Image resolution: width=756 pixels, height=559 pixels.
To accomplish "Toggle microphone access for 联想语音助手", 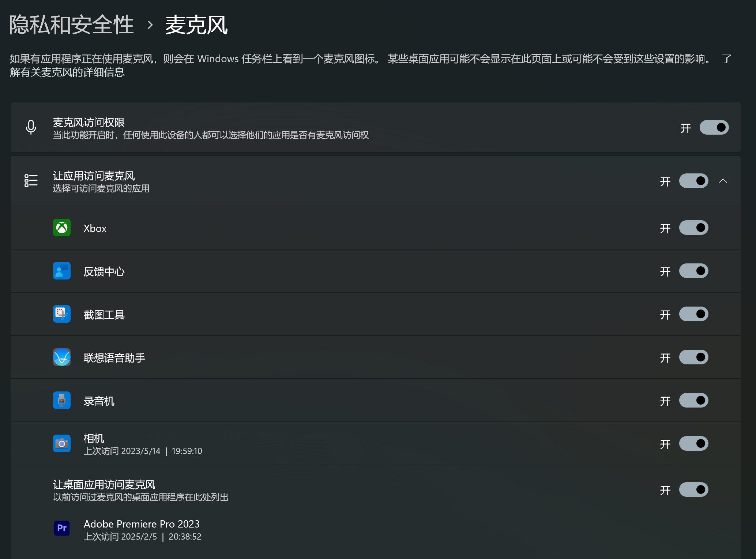I will tap(693, 357).
